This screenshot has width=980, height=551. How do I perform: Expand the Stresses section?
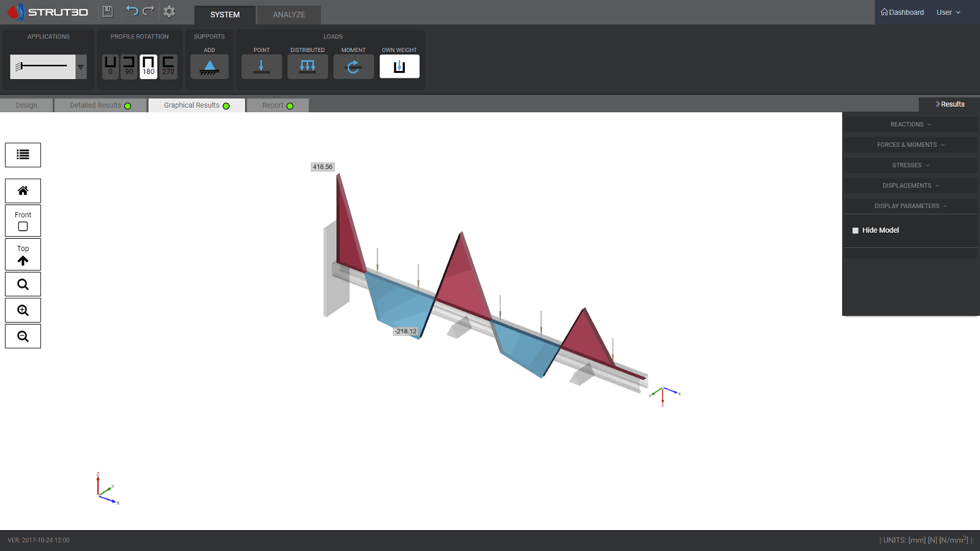(911, 165)
